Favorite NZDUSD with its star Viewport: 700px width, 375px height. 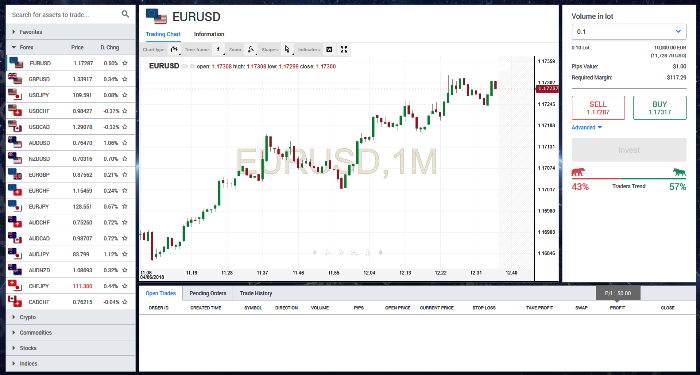125,159
